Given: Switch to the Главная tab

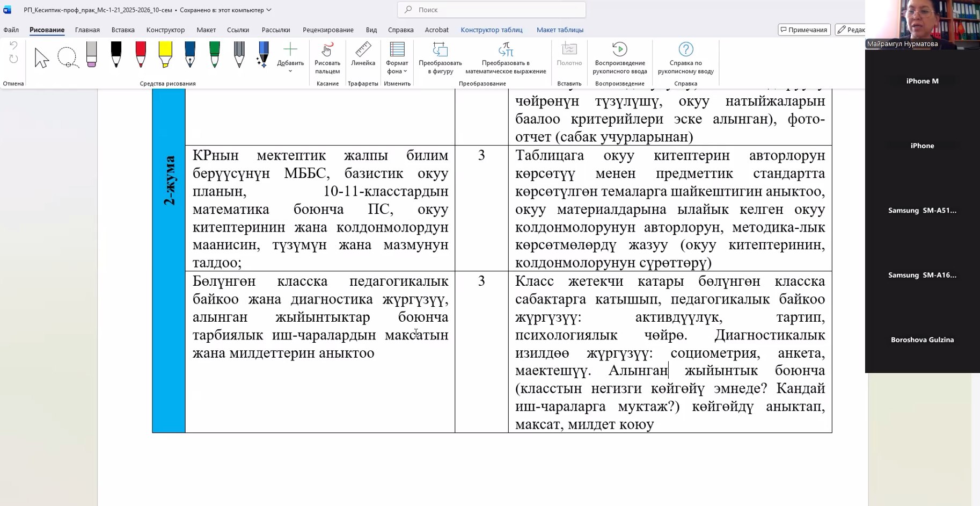Looking at the screenshot, I should coord(87,30).
